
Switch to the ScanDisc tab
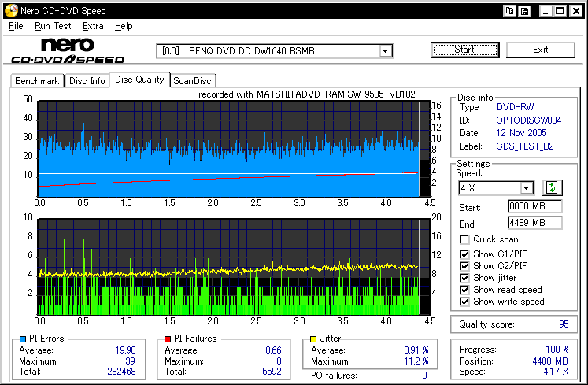click(193, 80)
